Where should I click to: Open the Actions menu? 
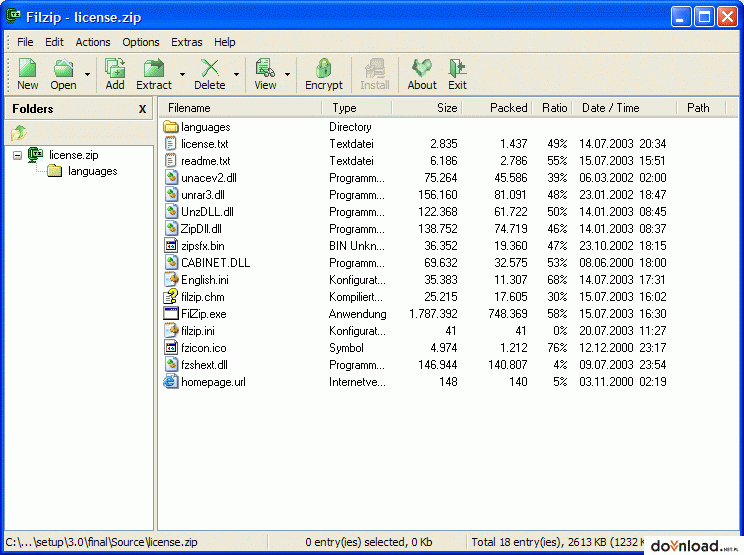(x=93, y=42)
